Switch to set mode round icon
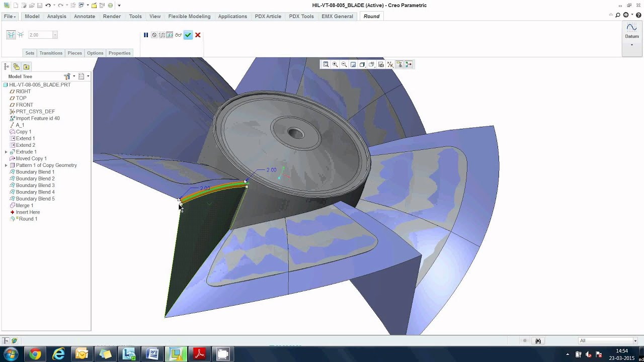 [11, 35]
